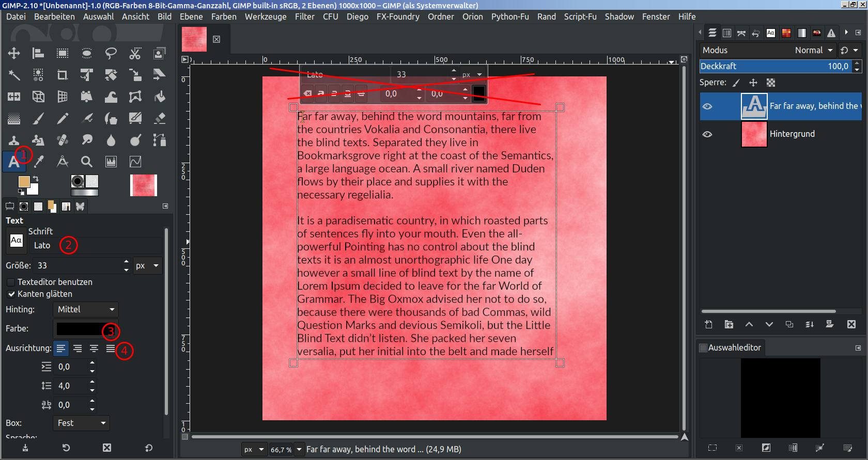Select the Move tool
868x460 pixels.
14,53
